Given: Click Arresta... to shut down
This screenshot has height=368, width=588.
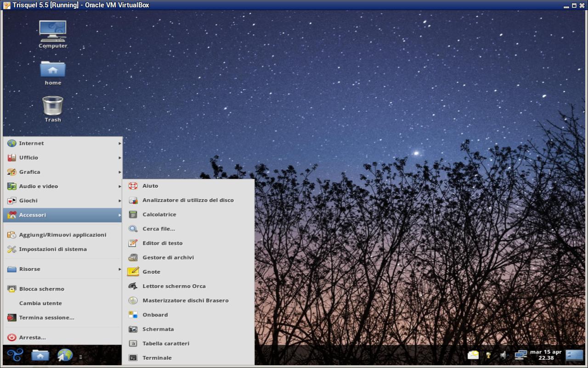Looking at the screenshot, I should (32, 337).
